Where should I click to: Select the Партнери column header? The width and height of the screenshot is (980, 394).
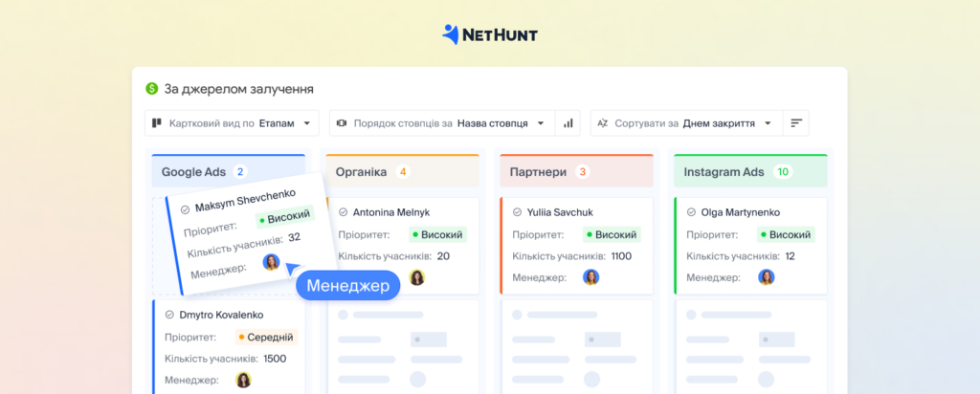pos(577,171)
